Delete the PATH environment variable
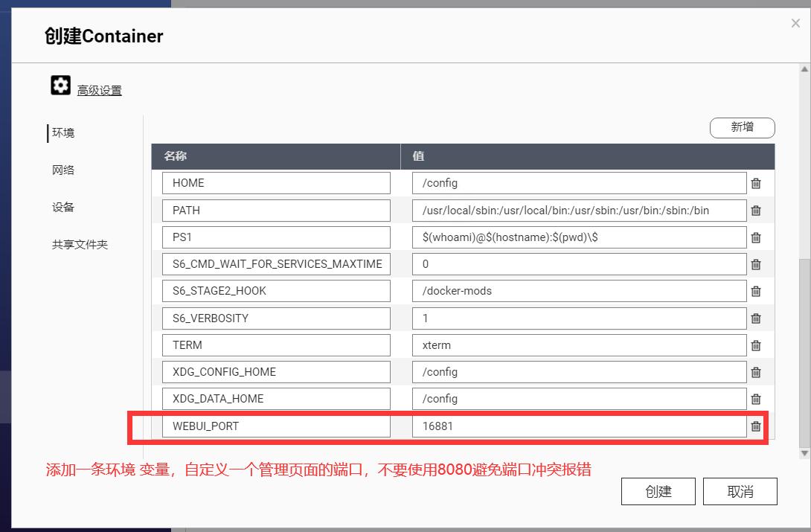 [x=756, y=210]
